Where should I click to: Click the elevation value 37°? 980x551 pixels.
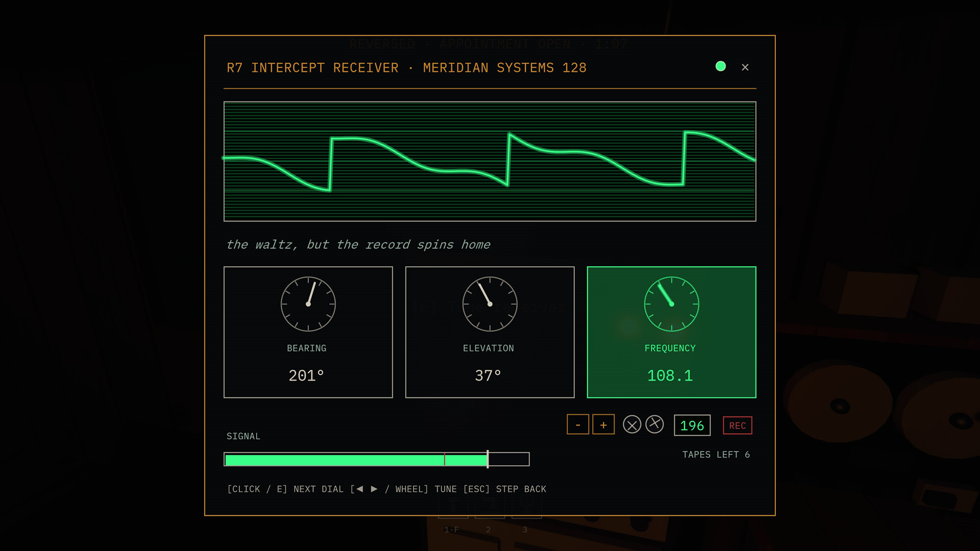[488, 376]
